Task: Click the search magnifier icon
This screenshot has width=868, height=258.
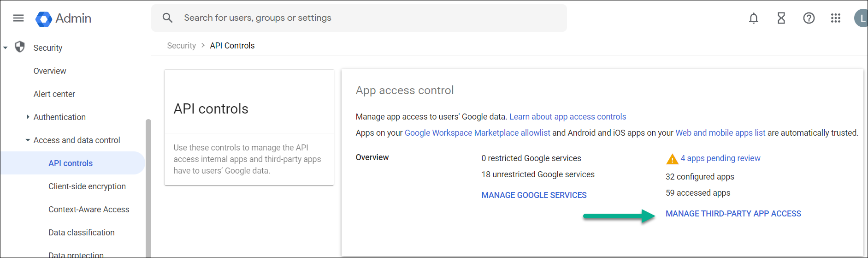Action: click(x=167, y=18)
